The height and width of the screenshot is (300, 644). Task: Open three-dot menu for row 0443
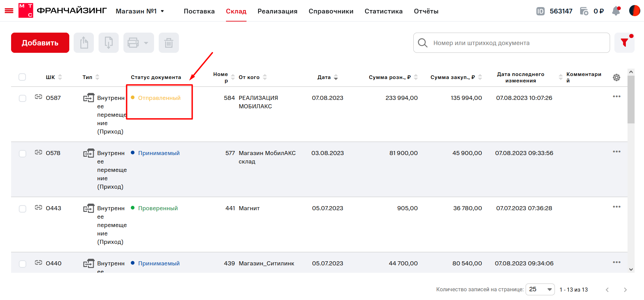616,207
